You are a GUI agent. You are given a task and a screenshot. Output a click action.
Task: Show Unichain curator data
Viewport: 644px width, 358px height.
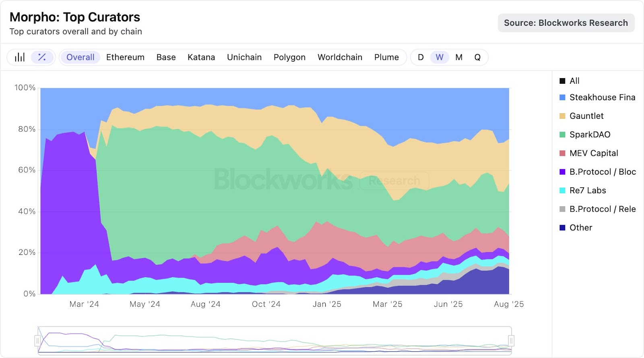tap(244, 57)
